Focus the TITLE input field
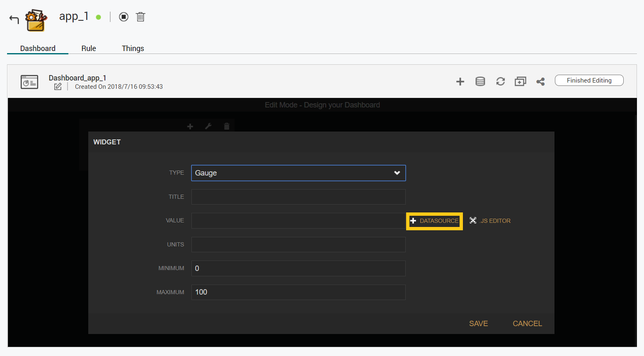 point(298,197)
